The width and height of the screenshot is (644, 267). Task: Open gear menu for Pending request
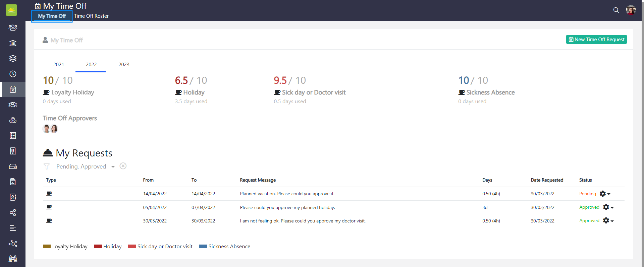point(604,194)
